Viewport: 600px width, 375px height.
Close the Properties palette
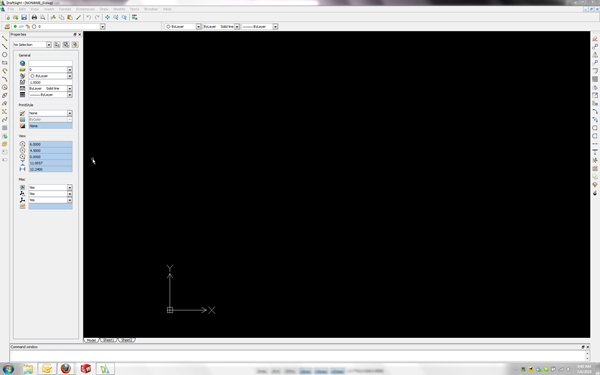click(x=80, y=34)
